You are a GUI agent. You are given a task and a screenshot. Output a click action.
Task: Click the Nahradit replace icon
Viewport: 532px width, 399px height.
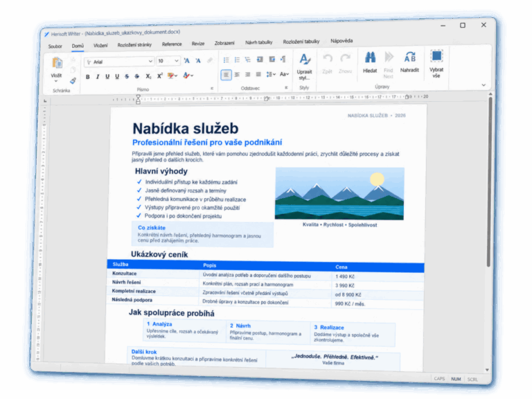[410, 57]
